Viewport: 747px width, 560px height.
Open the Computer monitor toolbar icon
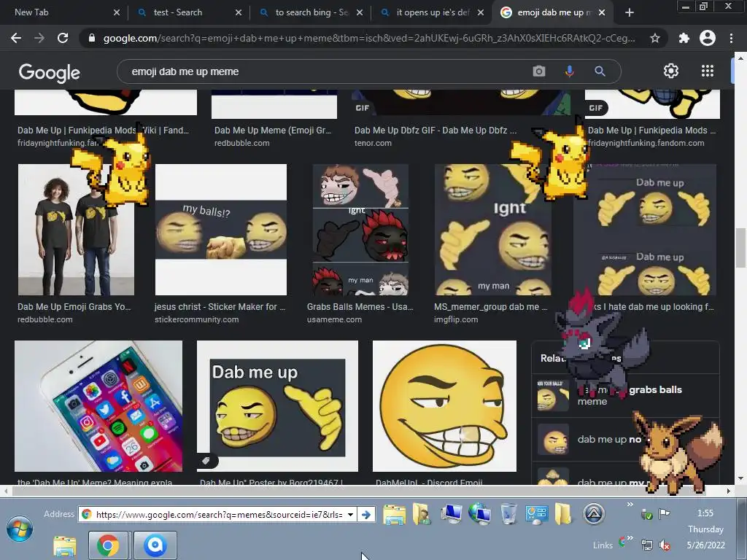pos(451,514)
